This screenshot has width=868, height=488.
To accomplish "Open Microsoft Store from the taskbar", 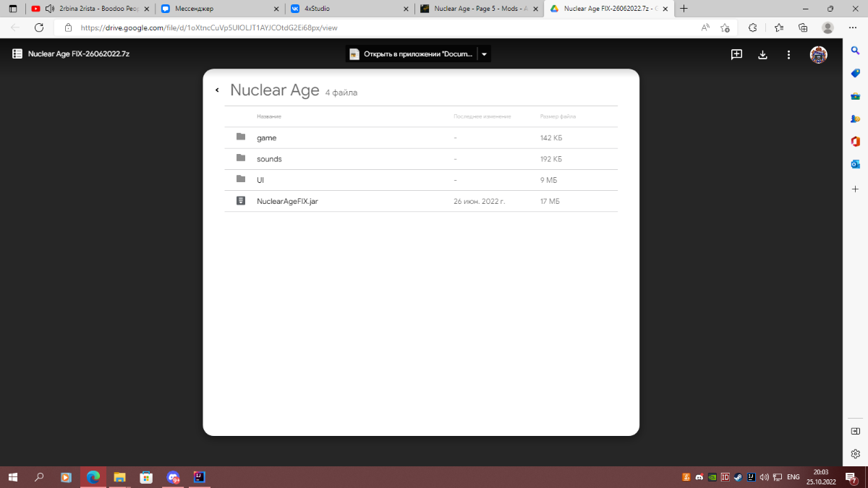I will (146, 477).
